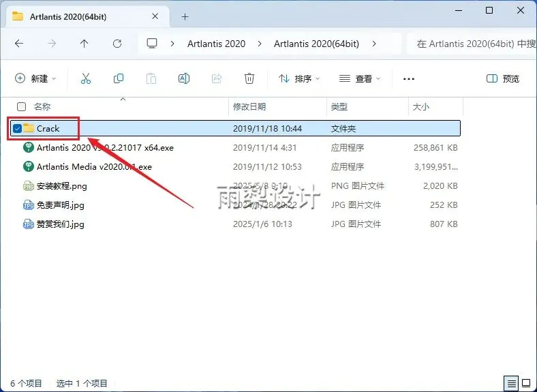This screenshot has height=392, width=537.
Task: Click the 807 KB size cell
Action: tap(444, 224)
